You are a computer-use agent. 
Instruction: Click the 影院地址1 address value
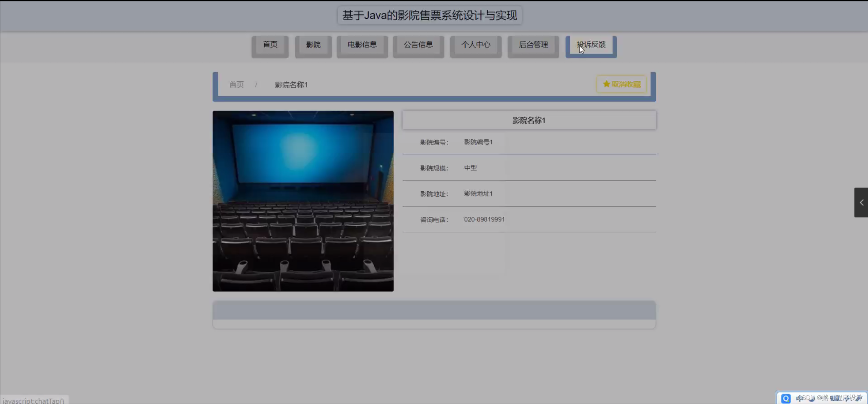click(478, 194)
